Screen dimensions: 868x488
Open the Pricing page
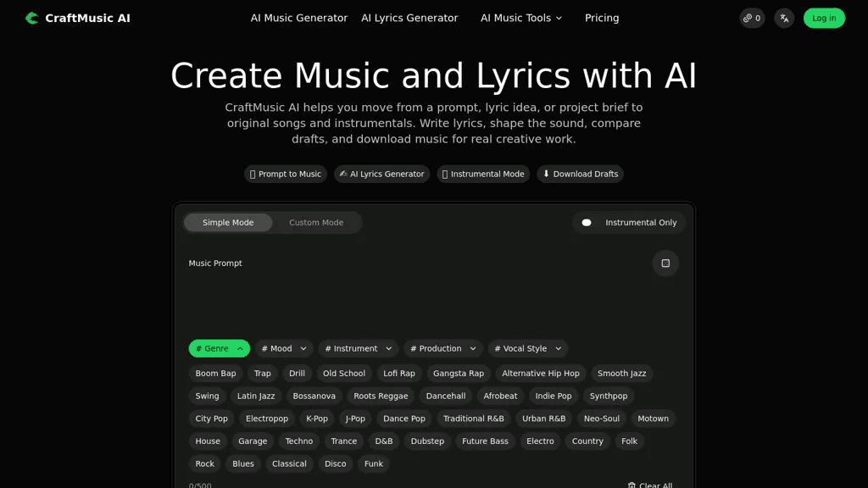tap(602, 19)
